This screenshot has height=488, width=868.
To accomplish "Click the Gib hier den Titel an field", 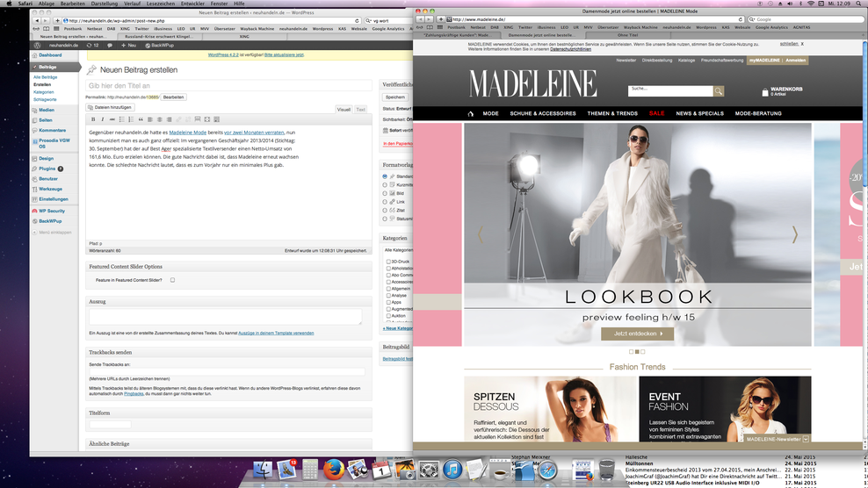I will tap(228, 86).
